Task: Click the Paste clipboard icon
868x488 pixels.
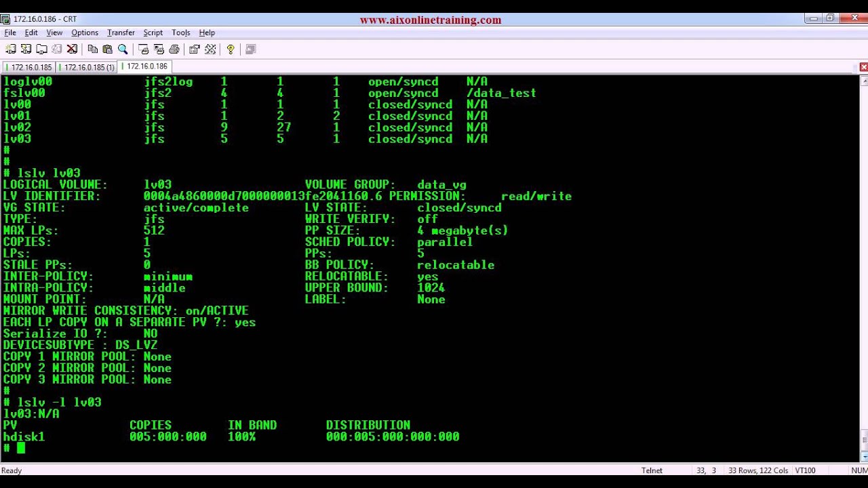Action: click(x=107, y=49)
